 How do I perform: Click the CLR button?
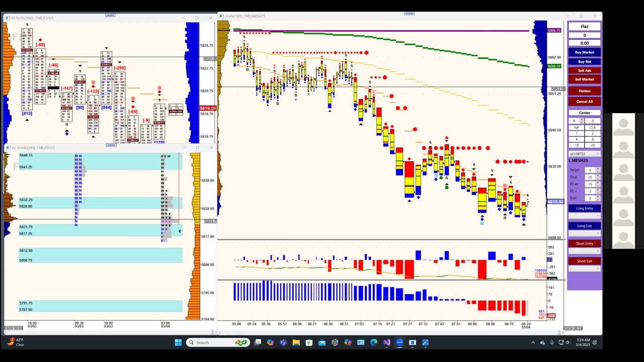(x=592, y=128)
